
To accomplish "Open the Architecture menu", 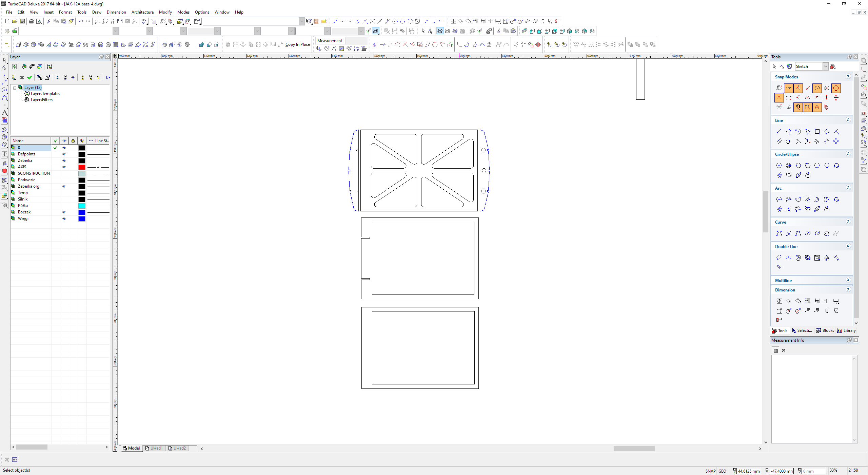I will 142,12.
